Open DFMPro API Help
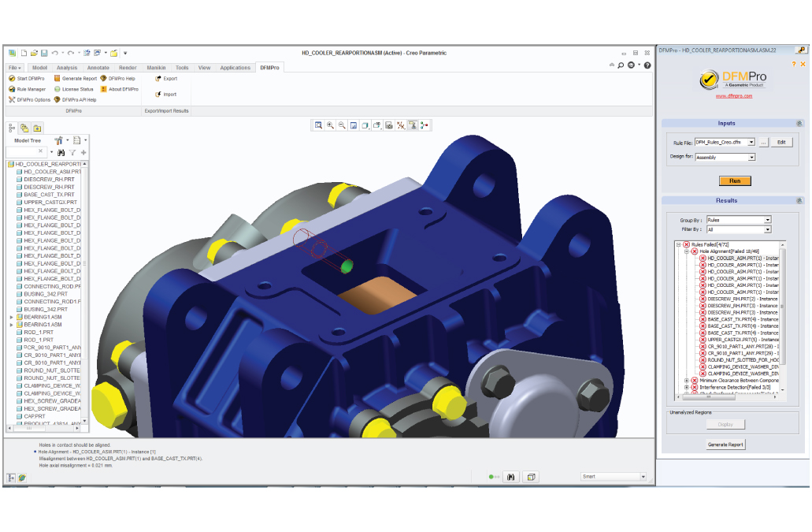 (75, 99)
